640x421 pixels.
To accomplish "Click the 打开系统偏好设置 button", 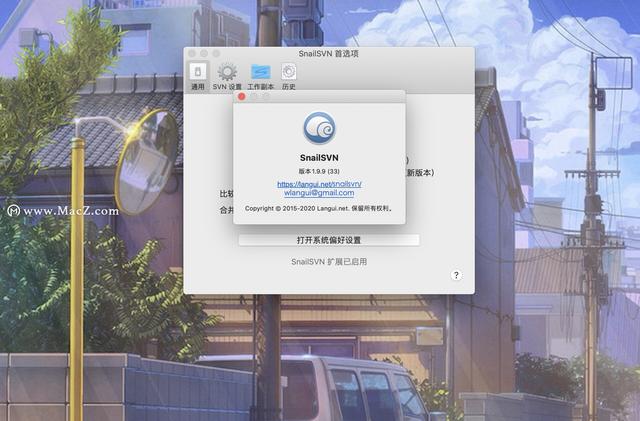I will click(329, 240).
